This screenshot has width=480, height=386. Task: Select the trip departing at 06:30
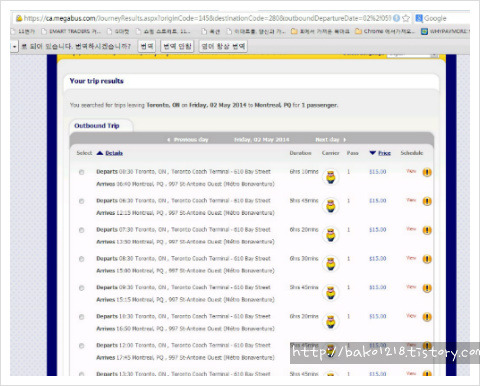[x=81, y=201]
